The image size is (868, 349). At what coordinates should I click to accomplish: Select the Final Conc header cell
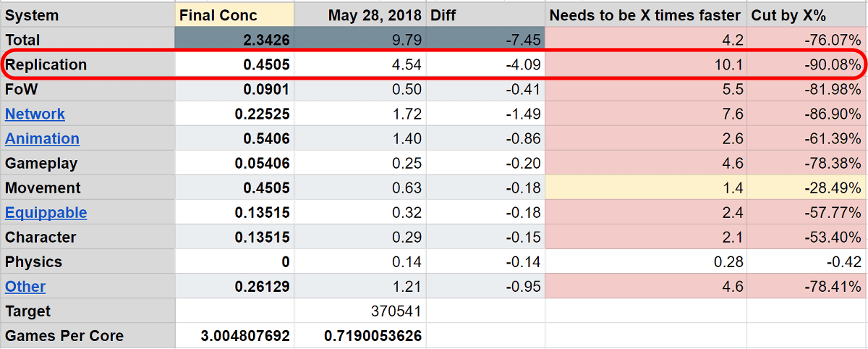[234, 15]
